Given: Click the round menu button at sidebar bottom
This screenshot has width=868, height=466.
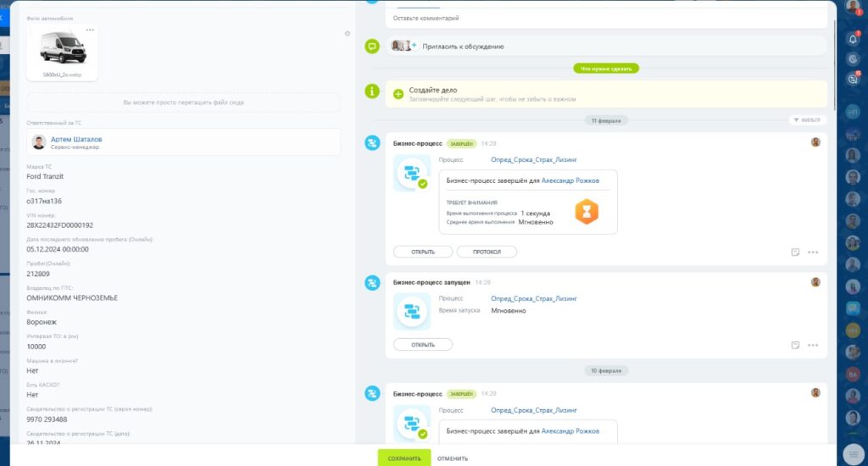Looking at the screenshot, I should (x=853, y=454).
